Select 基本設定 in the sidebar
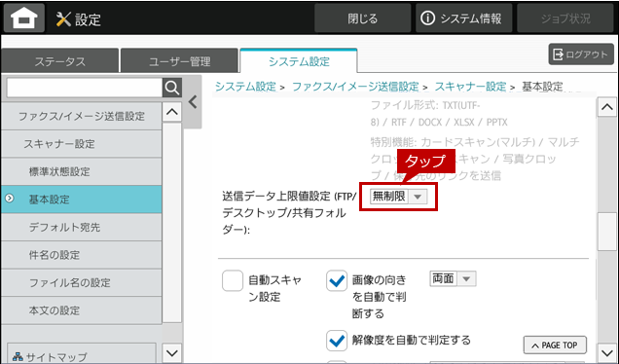 (x=82, y=200)
